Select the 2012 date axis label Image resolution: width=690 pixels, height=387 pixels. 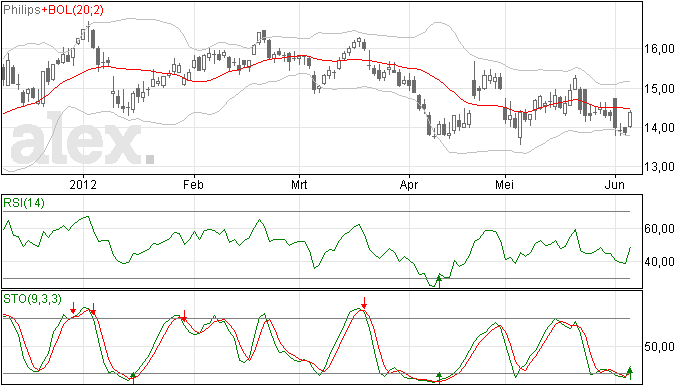[x=83, y=184]
